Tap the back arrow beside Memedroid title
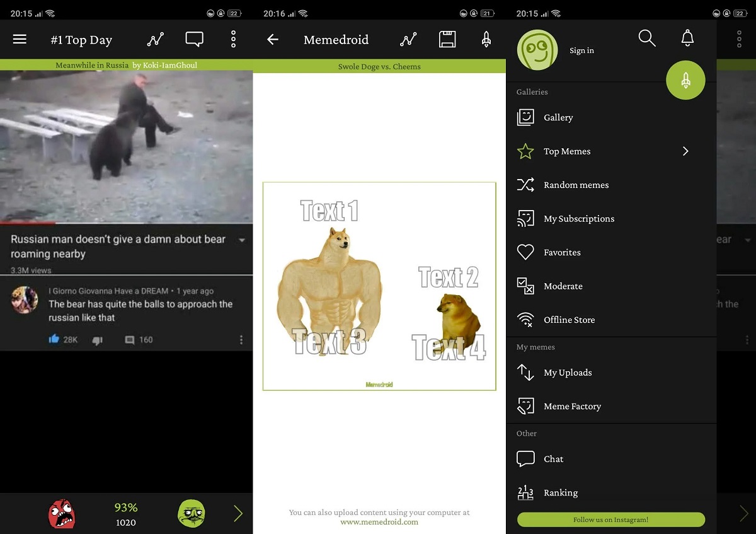 (x=272, y=39)
